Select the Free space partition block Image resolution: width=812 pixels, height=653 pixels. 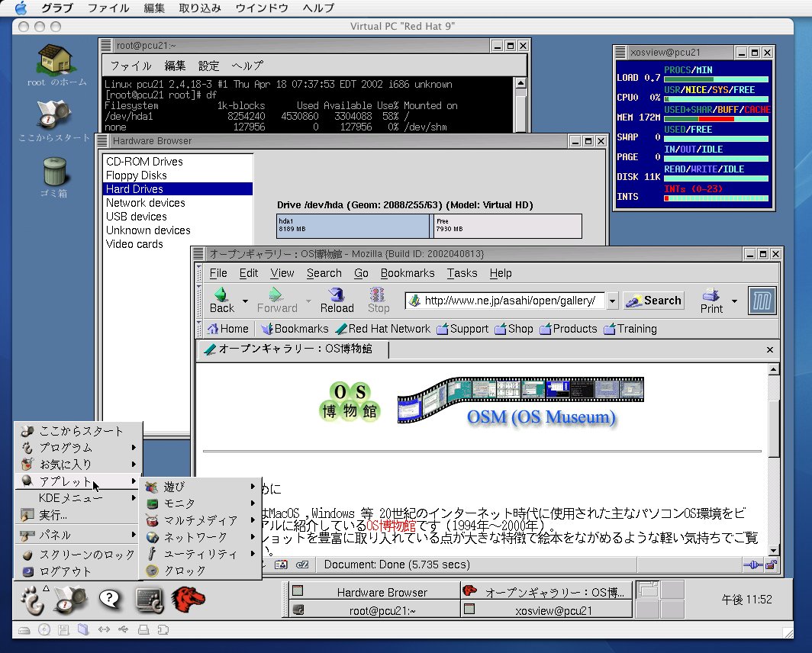pyautogui.click(x=507, y=226)
